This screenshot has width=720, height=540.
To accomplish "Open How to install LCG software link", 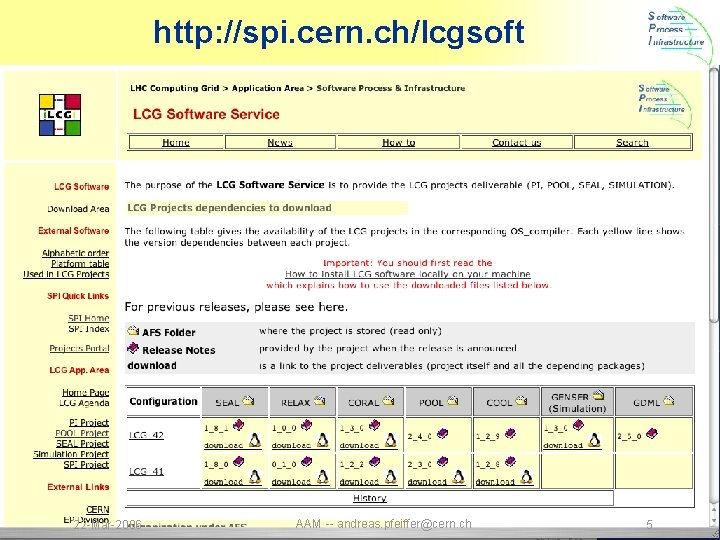I will point(408,274).
